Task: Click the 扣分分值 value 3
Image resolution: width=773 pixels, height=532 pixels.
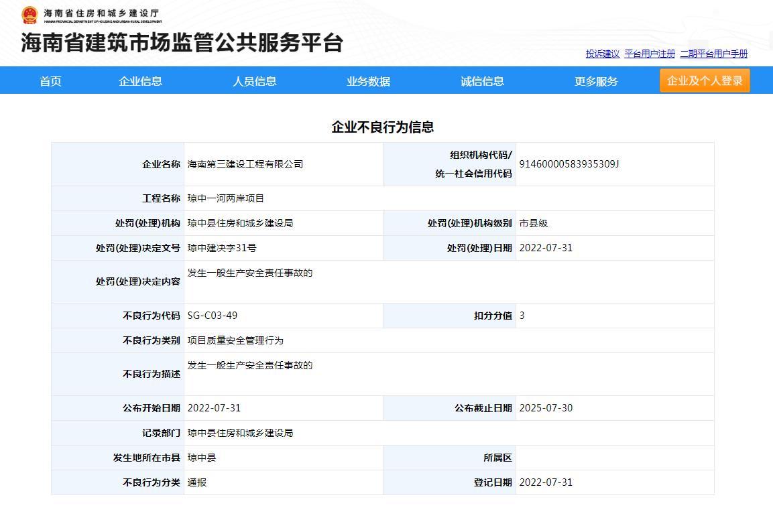Action: pos(522,316)
